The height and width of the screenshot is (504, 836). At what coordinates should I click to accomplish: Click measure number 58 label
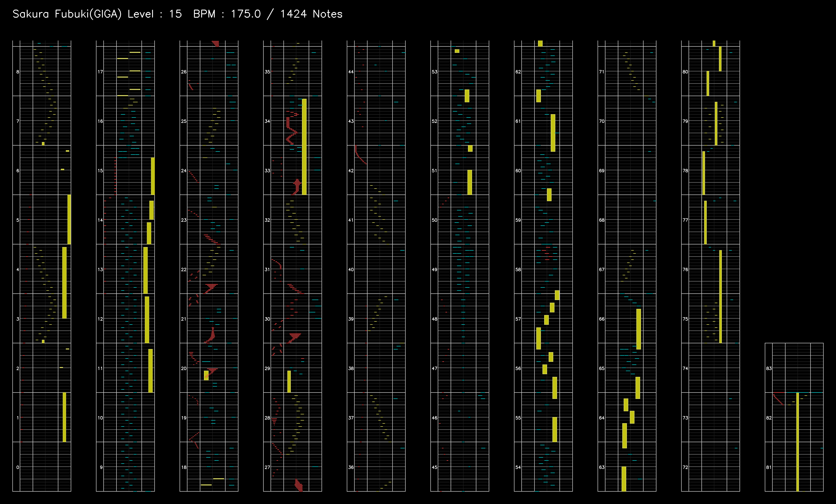tap(518, 270)
